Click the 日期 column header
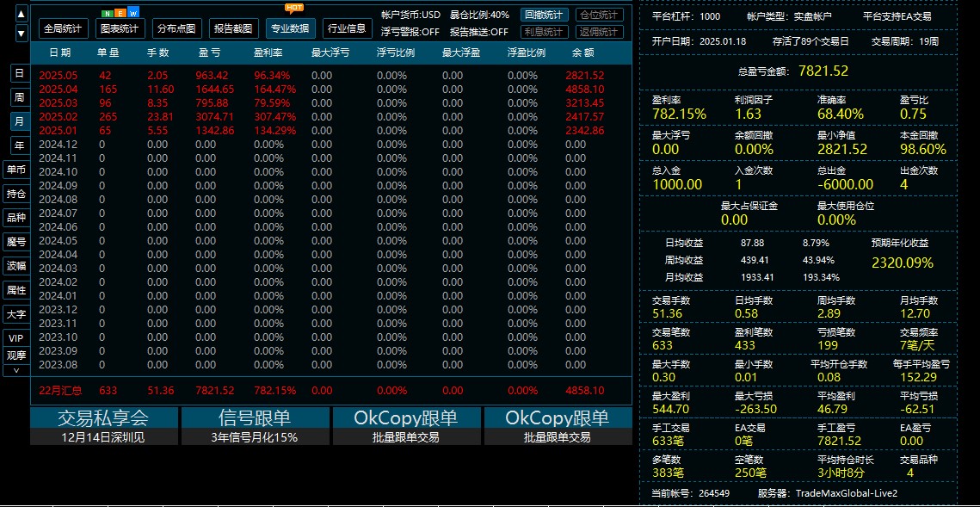Screen dimensions: 980x507 click(60, 53)
